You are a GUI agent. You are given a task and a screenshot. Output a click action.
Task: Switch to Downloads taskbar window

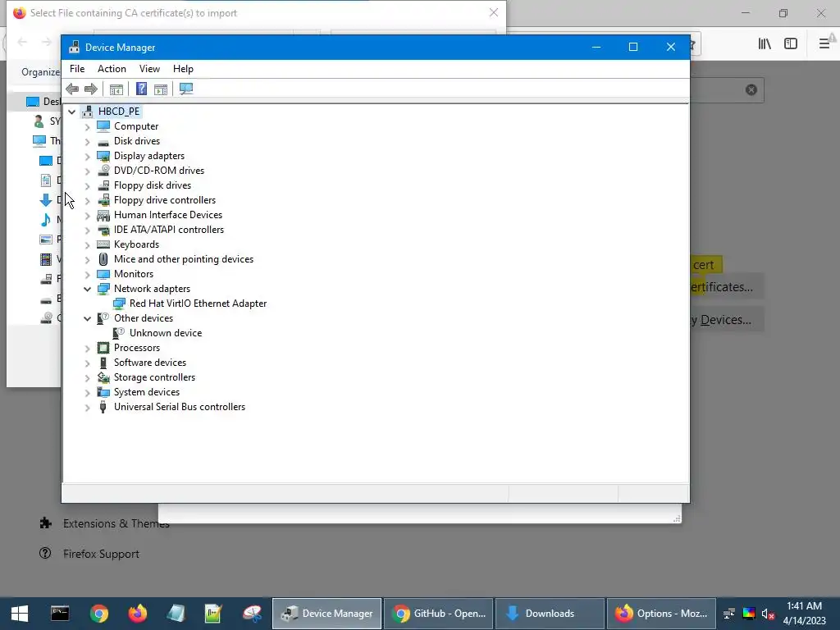tap(550, 614)
